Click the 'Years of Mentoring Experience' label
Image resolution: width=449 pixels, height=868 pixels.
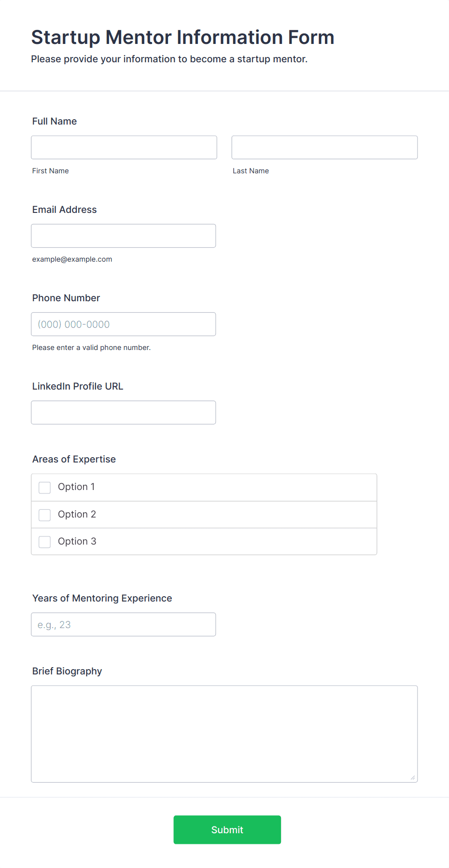pyautogui.click(x=102, y=598)
